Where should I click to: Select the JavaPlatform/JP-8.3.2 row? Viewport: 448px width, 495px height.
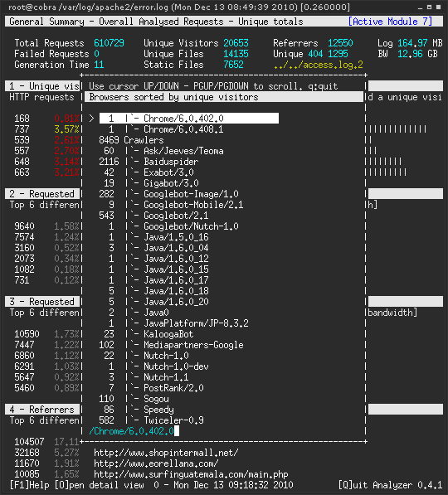pyautogui.click(x=178, y=323)
